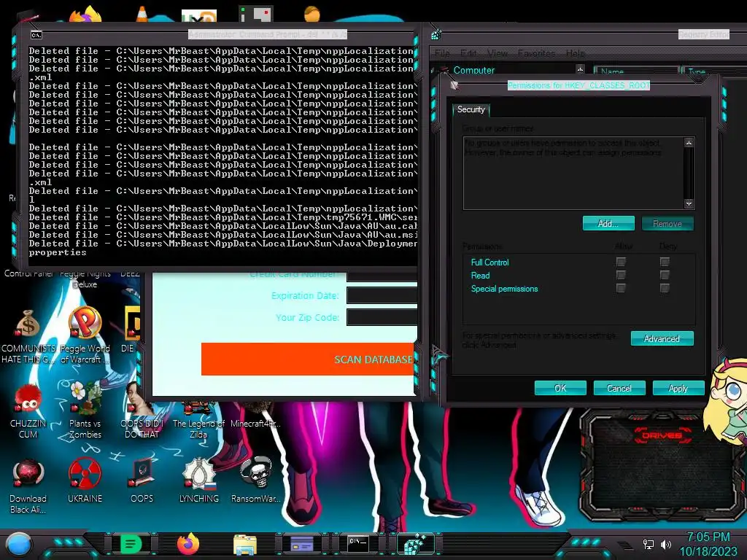Click the Add... button

608,223
